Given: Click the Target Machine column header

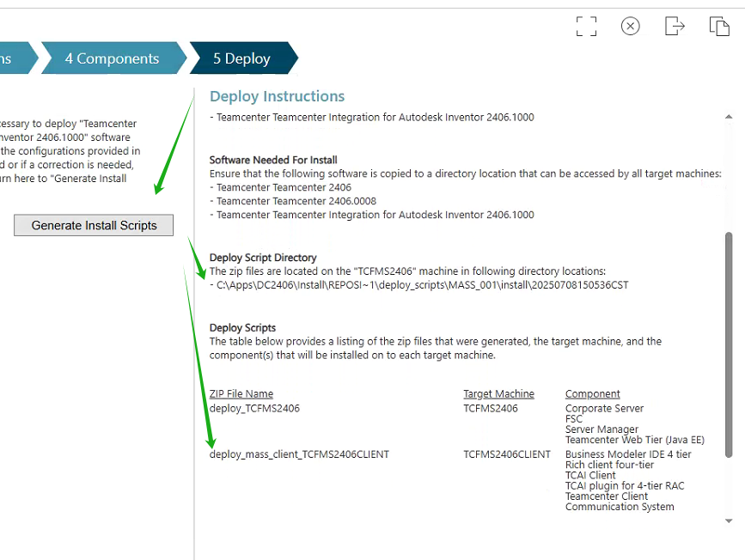Looking at the screenshot, I should [x=499, y=393].
